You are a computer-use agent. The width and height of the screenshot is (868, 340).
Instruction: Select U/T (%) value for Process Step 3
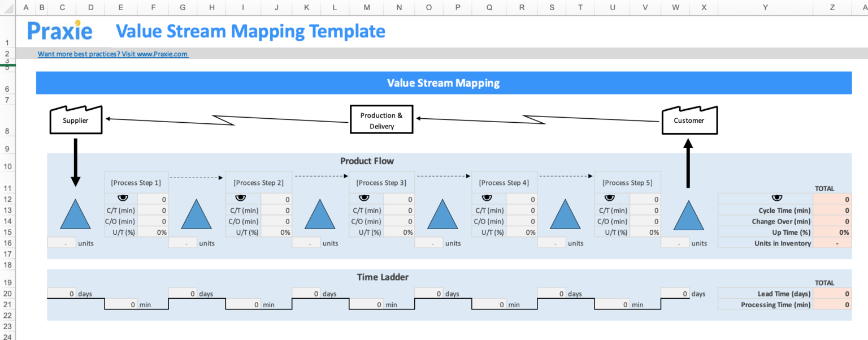tap(399, 232)
